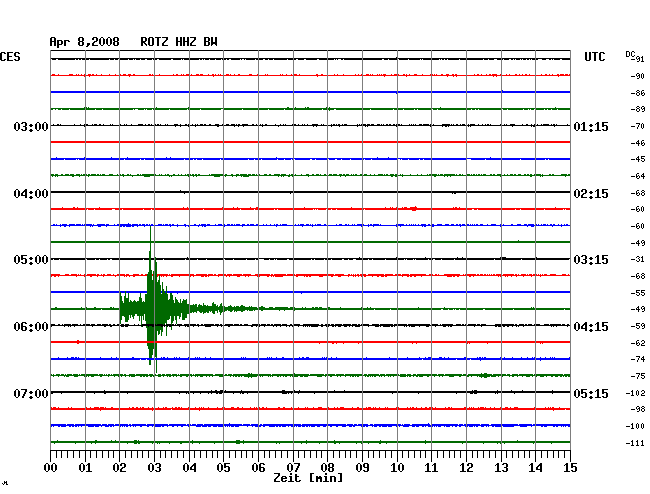Viewport: 650px width, 494px height.
Task: Click the UTC time label "03:15"
Action: pos(591,260)
